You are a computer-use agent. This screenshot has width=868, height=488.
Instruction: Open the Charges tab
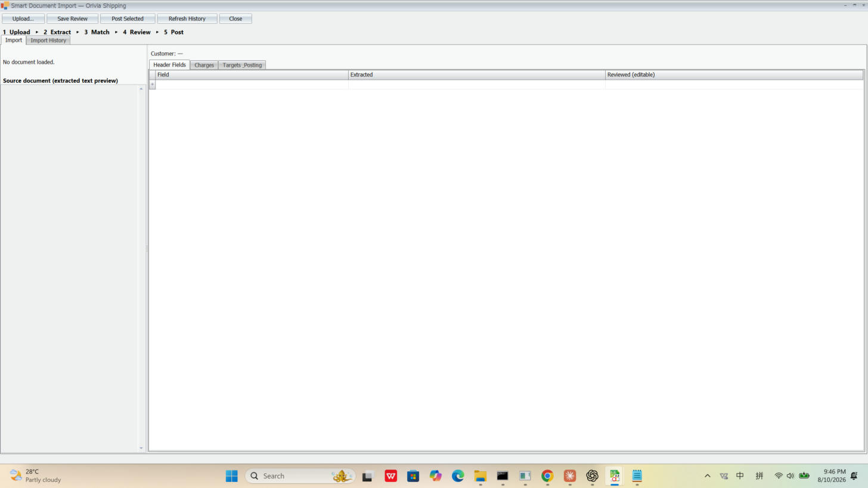point(204,65)
